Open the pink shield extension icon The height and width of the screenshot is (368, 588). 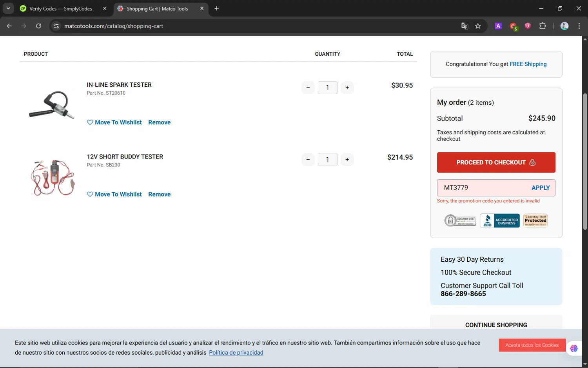pos(528,26)
